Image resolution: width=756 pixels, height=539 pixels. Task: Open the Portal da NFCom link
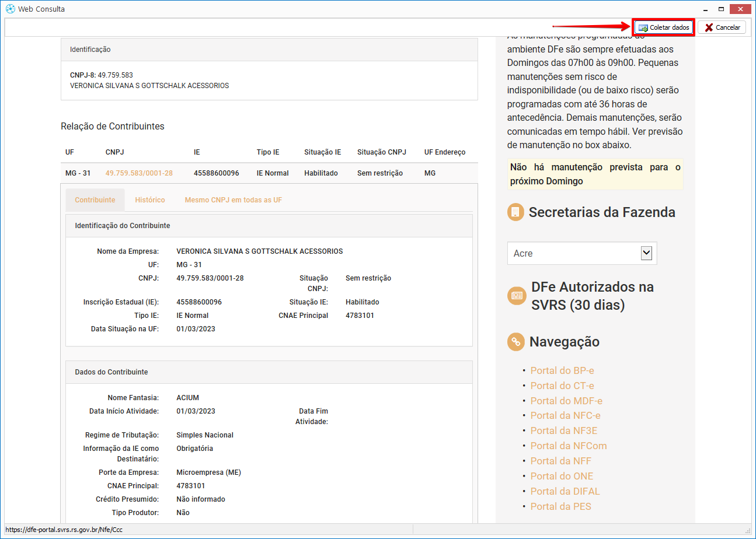pos(569,446)
